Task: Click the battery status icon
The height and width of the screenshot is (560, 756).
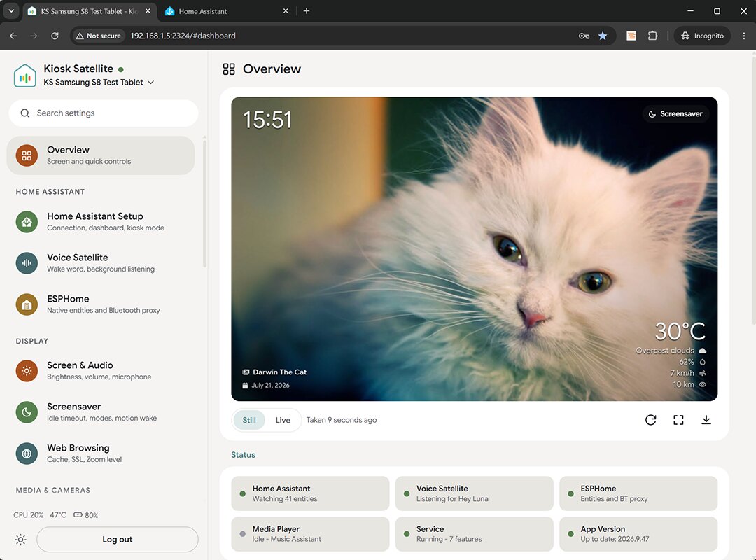Action: 78,514
